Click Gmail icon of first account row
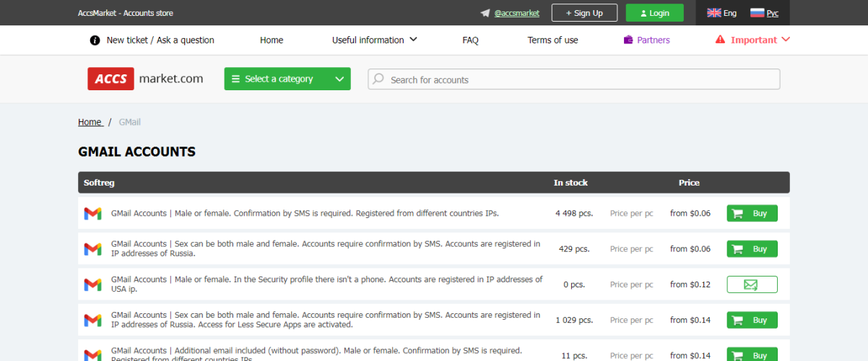This screenshot has width=868, height=361. coord(92,214)
